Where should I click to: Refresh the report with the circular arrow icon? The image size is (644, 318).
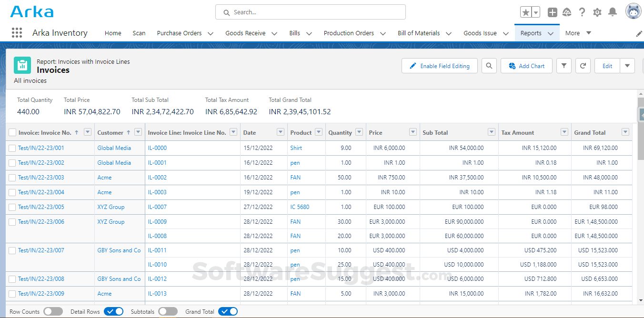pyautogui.click(x=583, y=66)
